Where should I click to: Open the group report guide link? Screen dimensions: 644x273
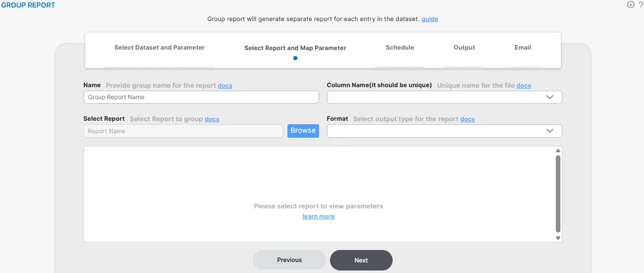coord(430,19)
